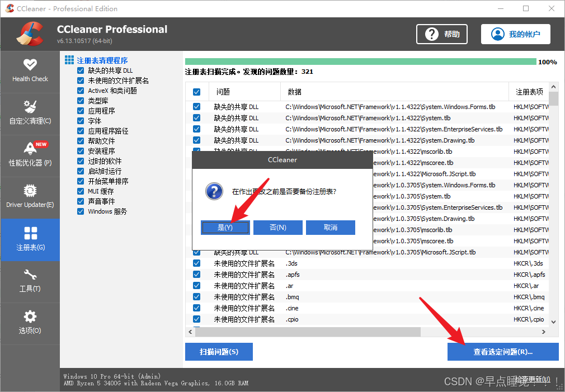This screenshot has height=392, width=565.
Task: Sort by Problem (问题) column header
Action: [x=244, y=92]
